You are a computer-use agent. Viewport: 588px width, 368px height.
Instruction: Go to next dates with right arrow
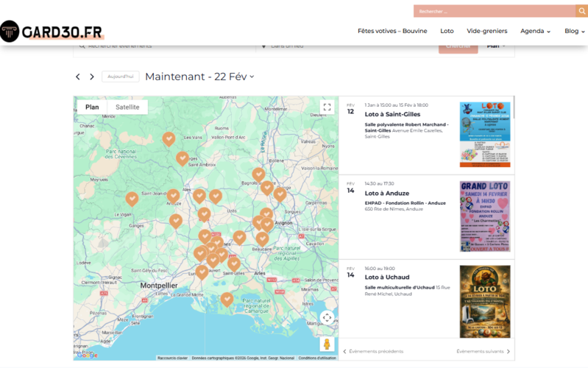[x=92, y=77]
